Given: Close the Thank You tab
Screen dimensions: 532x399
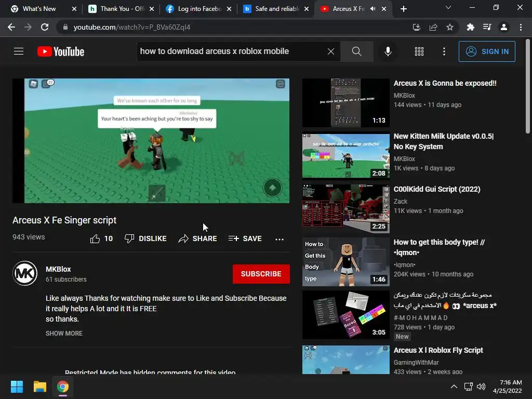Looking at the screenshot, I should coord(152,9).
